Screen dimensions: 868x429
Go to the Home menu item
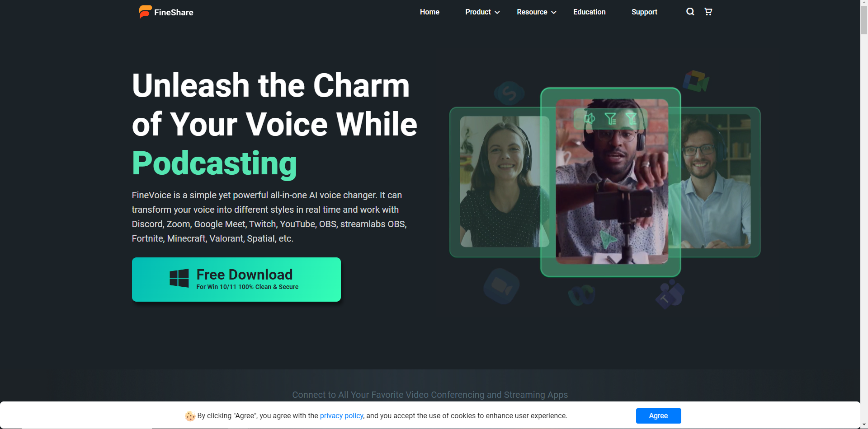pyautogui.click(x=429, y=12)
